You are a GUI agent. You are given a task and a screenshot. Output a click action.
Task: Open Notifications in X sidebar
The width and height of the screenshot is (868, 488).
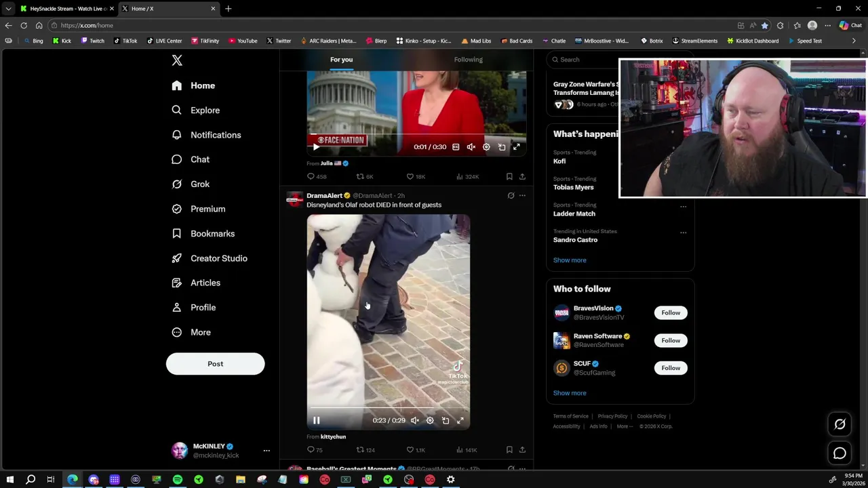coord(206,135)
